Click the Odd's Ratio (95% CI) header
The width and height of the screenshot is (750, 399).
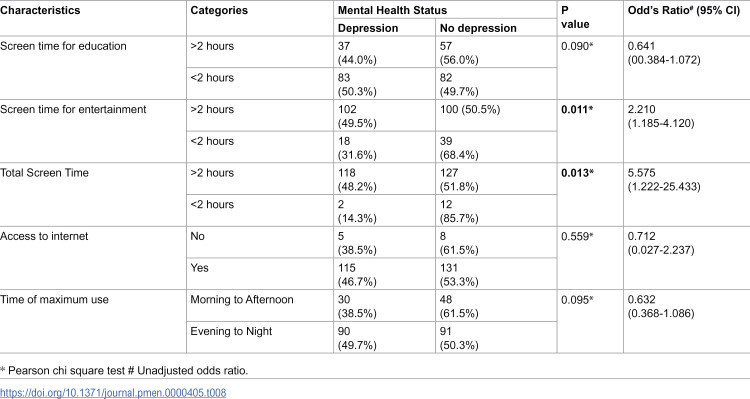684,11
